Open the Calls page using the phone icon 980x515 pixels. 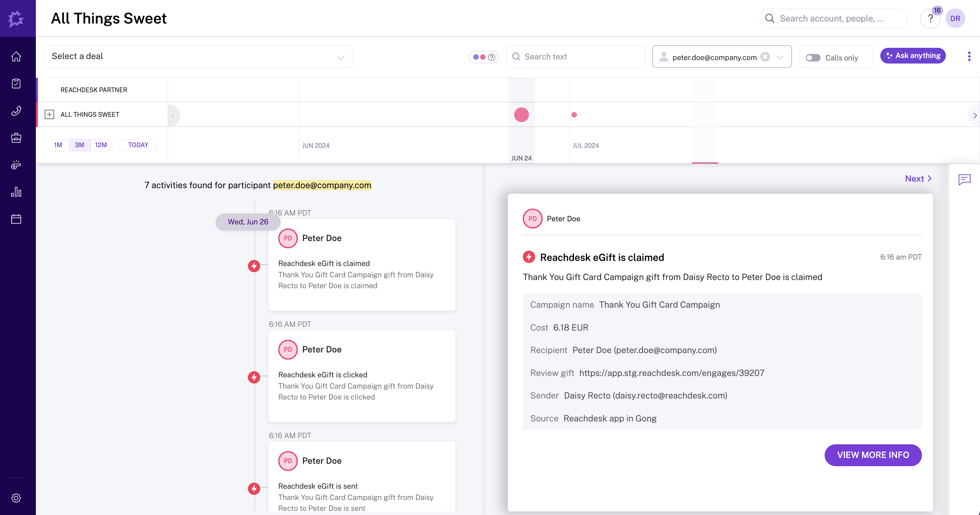tap(16, 111)
